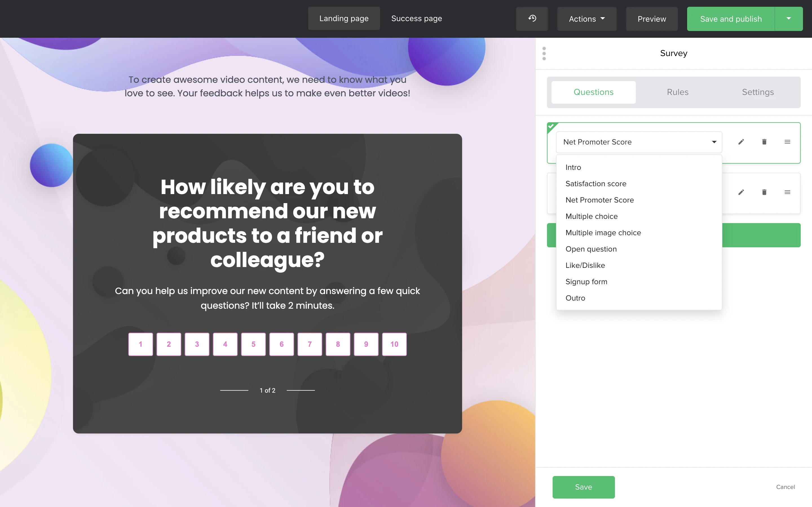The width and height of the screenshot is (812, 507).
Task: Open the Success page view
Action: (416, 18)
